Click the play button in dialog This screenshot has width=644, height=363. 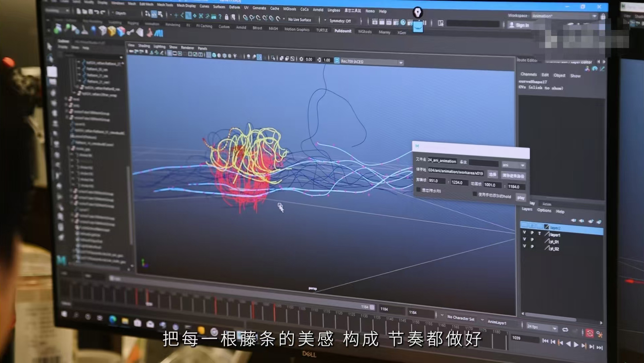[x=521, y=198]
